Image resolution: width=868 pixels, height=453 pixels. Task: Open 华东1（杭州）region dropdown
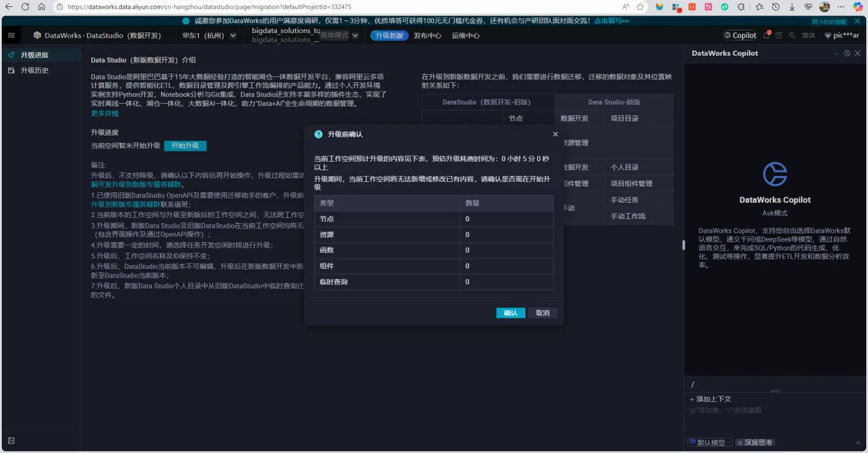[209, 35]
